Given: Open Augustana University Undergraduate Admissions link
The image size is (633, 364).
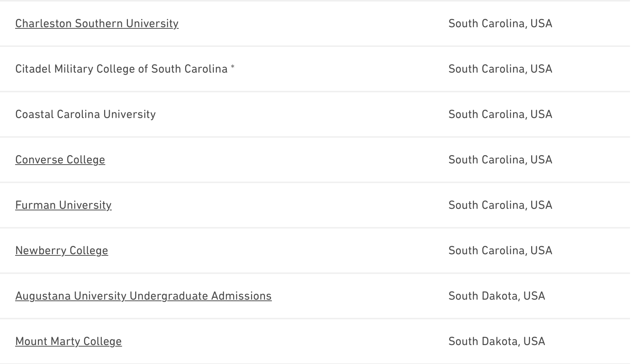Looking at the screenshot, I should (x=143, y=296).
